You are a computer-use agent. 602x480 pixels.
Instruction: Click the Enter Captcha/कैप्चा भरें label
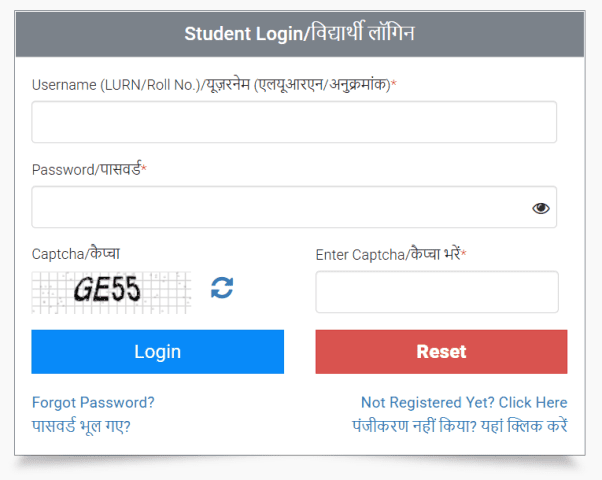(387, 255)
